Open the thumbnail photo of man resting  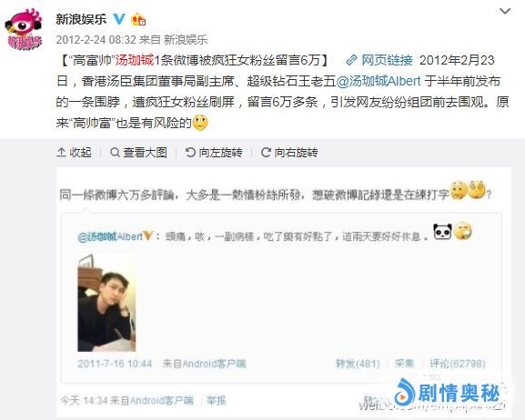(x=106, y=303)
